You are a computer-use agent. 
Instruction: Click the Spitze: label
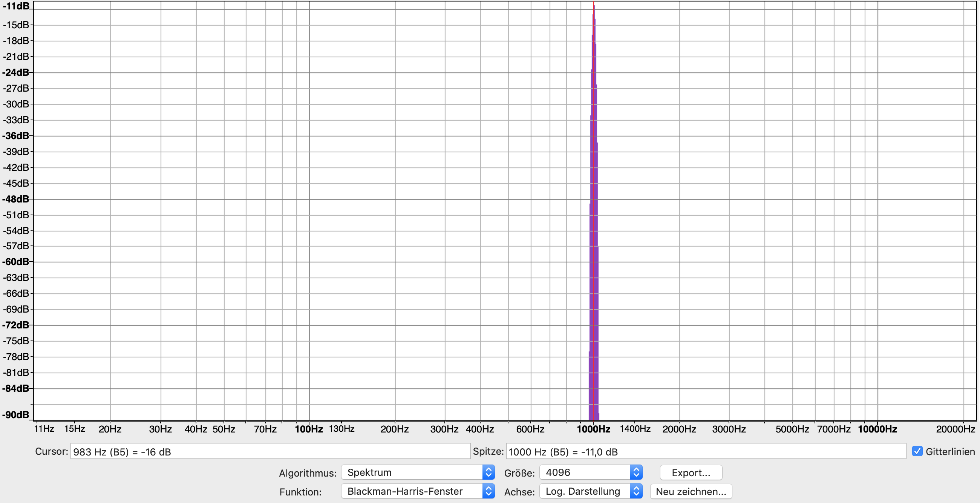coord(488,451)
